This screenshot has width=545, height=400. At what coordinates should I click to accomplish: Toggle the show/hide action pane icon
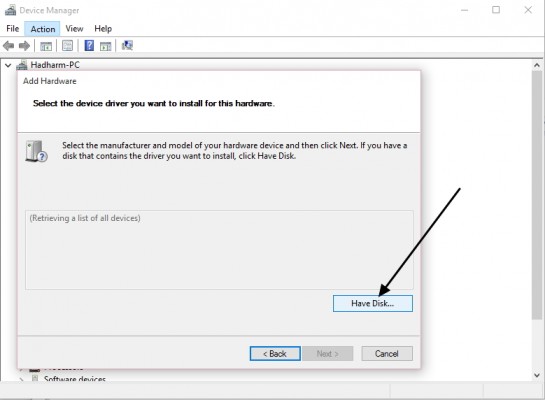click(105, 46)
